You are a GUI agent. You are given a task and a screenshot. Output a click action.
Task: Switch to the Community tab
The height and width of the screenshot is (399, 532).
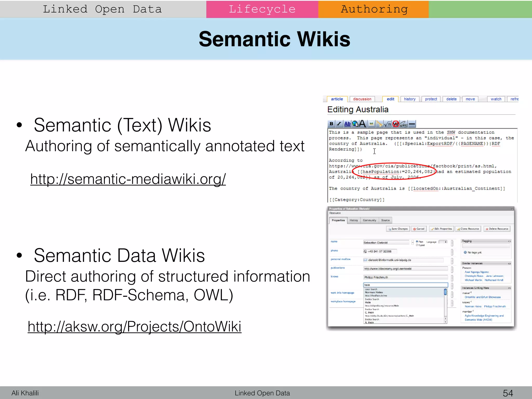(369, 220)
